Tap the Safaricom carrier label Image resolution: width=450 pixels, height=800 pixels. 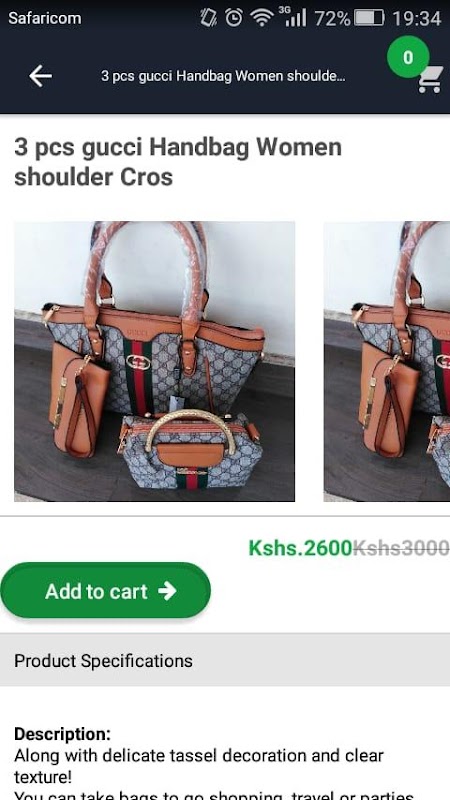(45, 18)
